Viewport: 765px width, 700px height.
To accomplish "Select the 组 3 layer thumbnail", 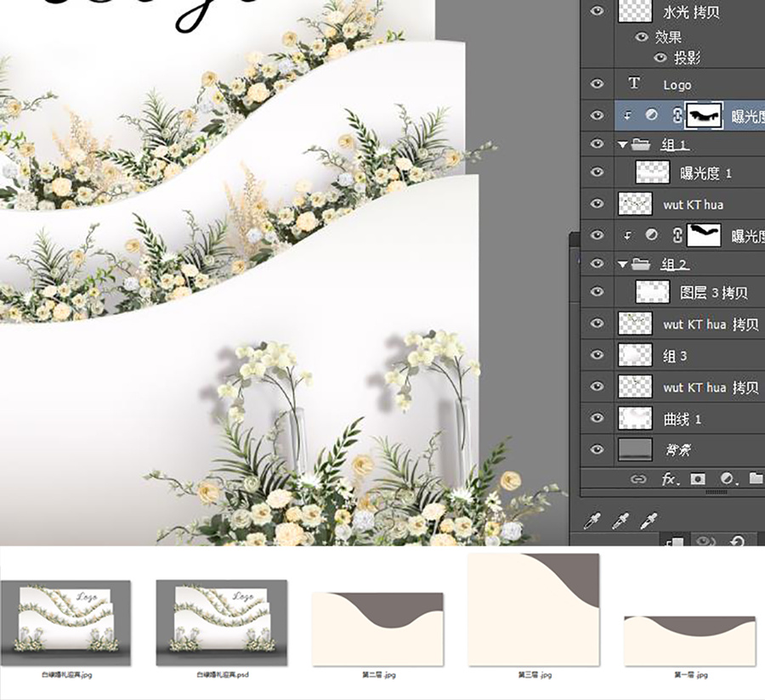I will 635,355.
